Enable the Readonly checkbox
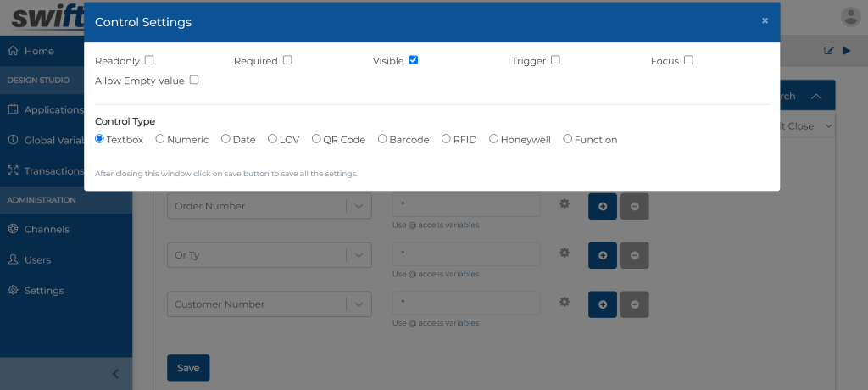Screen dimensions: 868x390 pyautogui.click(x=149, y=60)
